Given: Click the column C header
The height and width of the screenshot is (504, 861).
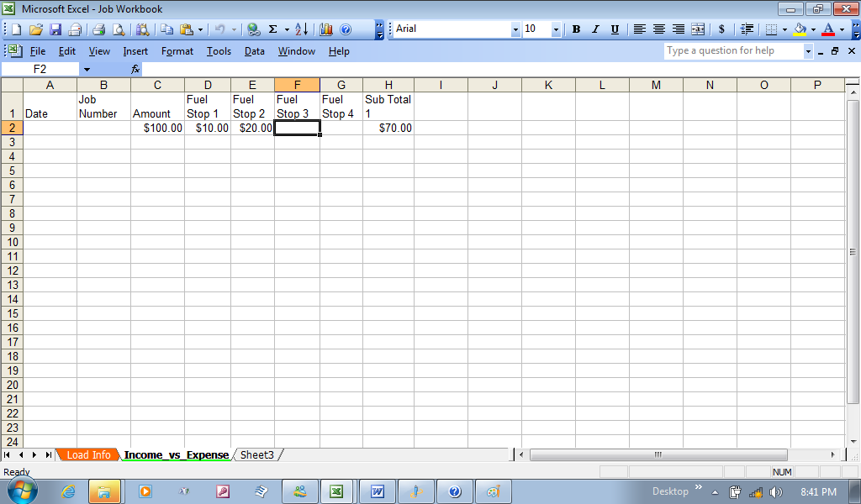Looking at the screenshot, I should pyautogui.click(x=157, y=85).
